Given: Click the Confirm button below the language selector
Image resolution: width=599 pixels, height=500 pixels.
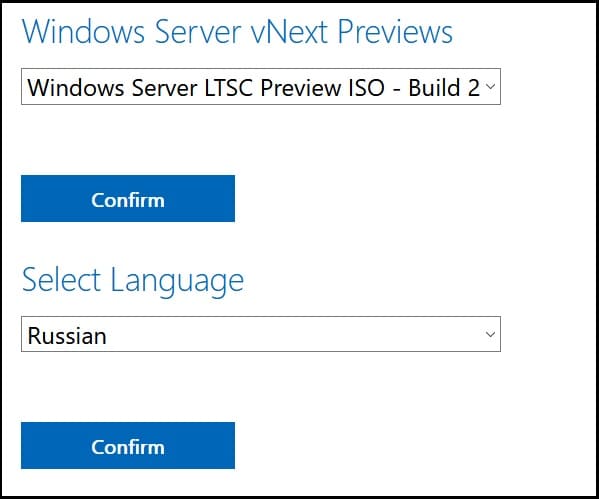Looking at the screenshot, I should click(x=128, y=445).
